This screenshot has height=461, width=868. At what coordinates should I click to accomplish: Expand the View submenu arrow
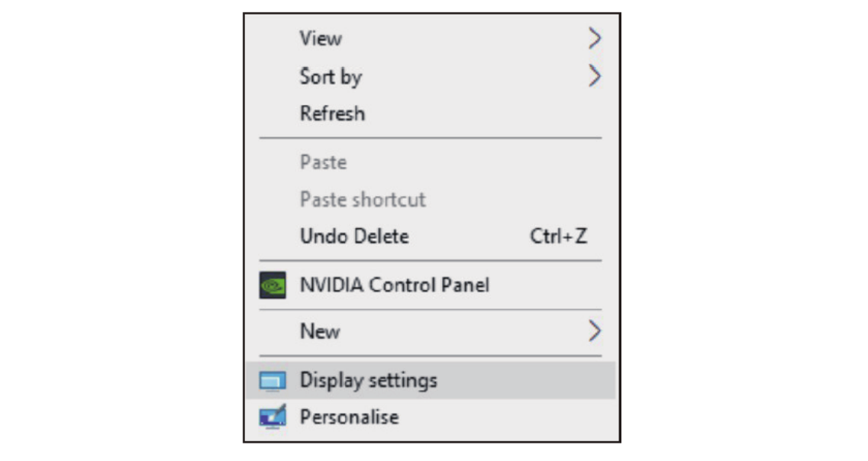click(595, 39)
